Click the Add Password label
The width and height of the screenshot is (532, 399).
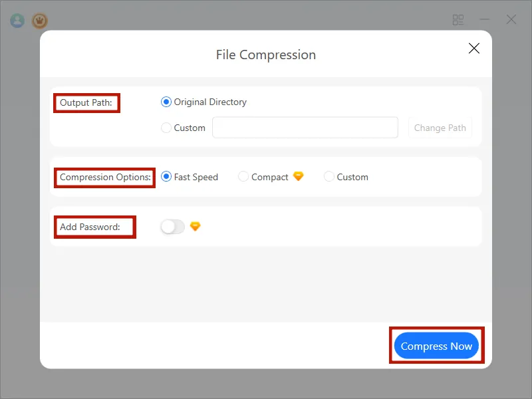click(x=94, y=227)
